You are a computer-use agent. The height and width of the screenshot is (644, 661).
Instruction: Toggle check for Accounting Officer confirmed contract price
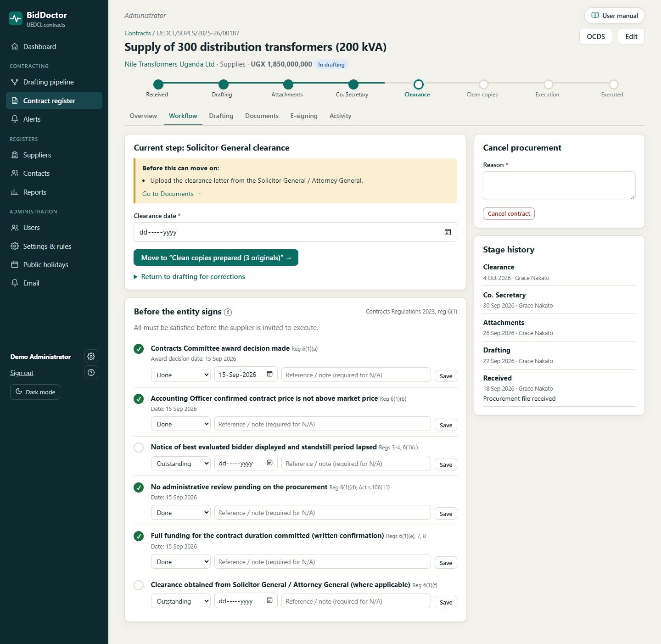click(x=139, y=399)
